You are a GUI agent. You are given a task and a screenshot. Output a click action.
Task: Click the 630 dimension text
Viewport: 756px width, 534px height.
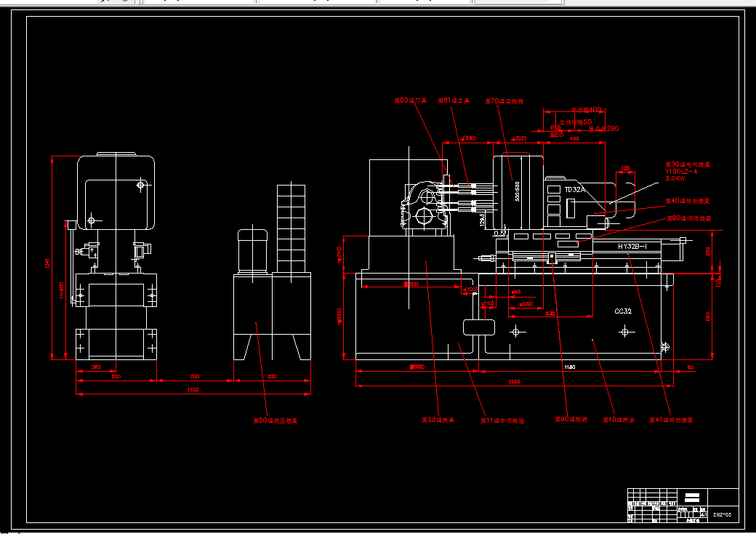(550, 313)
